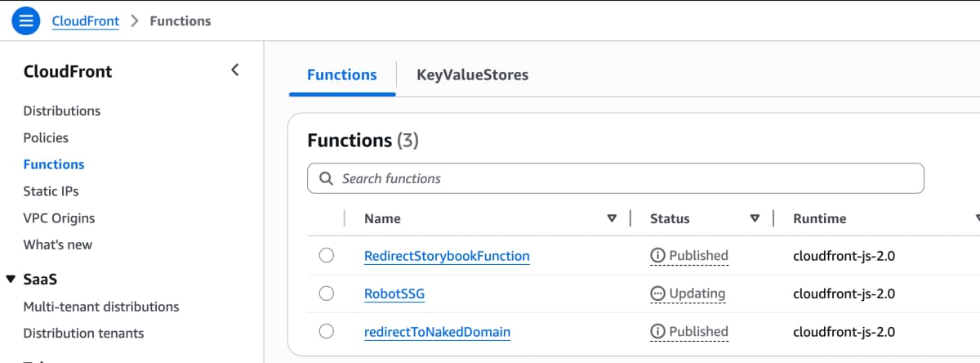
Task: Click the Functions (3) heading
Action: pyautogui.click(x=363, y=141)
